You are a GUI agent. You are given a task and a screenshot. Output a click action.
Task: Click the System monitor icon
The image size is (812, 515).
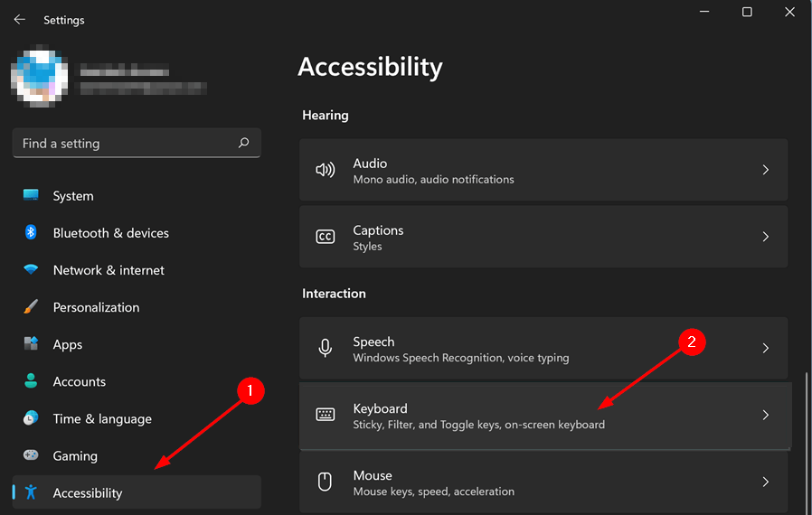click(31, 195)
